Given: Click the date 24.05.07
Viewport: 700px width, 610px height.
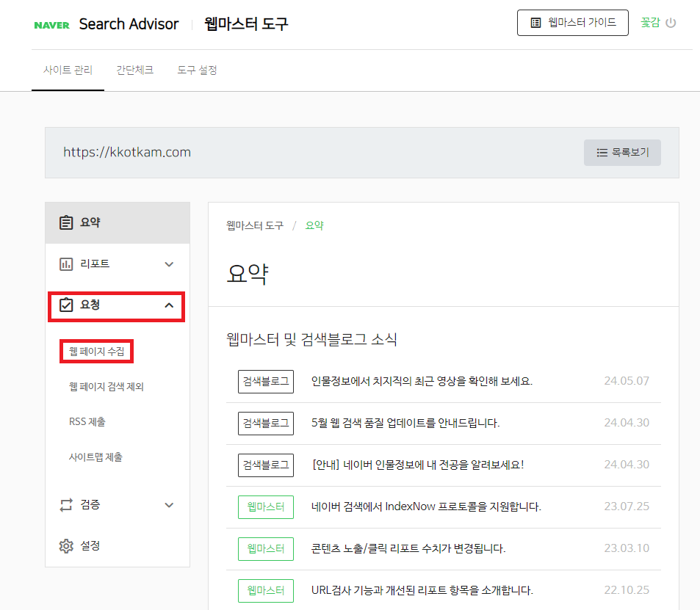Looking at the screenshot, I should click(627, 381).
